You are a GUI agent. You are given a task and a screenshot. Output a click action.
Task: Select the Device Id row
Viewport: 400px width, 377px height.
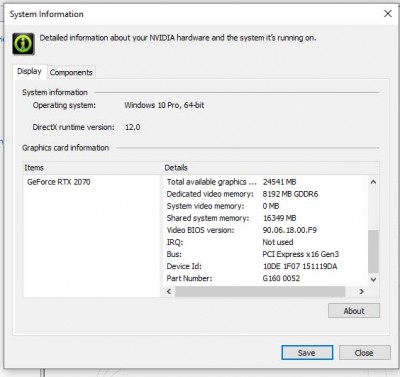click(x=252, y=266)
